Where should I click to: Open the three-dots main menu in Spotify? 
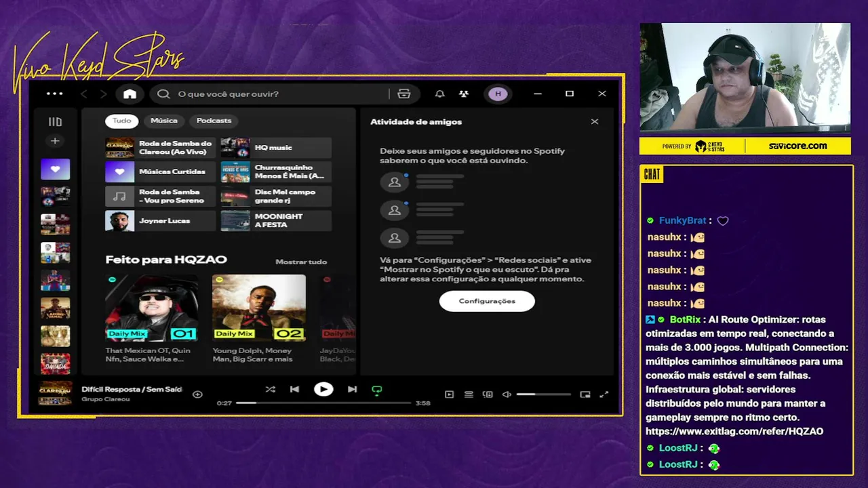click(55, 94)
